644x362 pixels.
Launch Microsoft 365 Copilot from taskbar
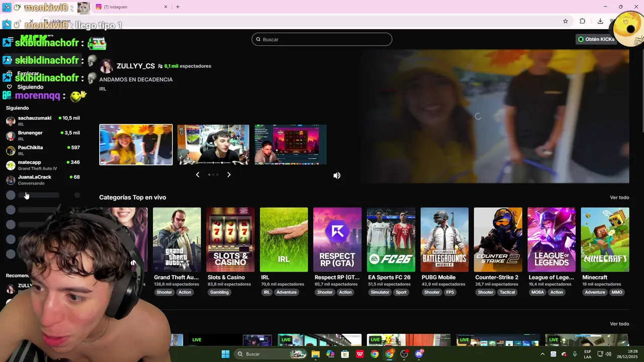[330, 354]
